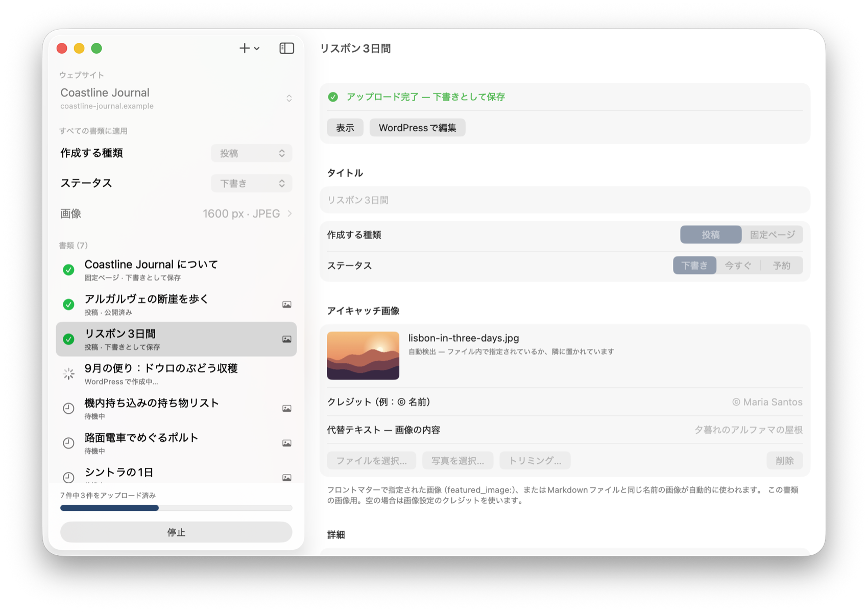Select the アルガルヴェの断崖を歩く document
The width and height of the screenshot is (868, 612).
point(176,304)
